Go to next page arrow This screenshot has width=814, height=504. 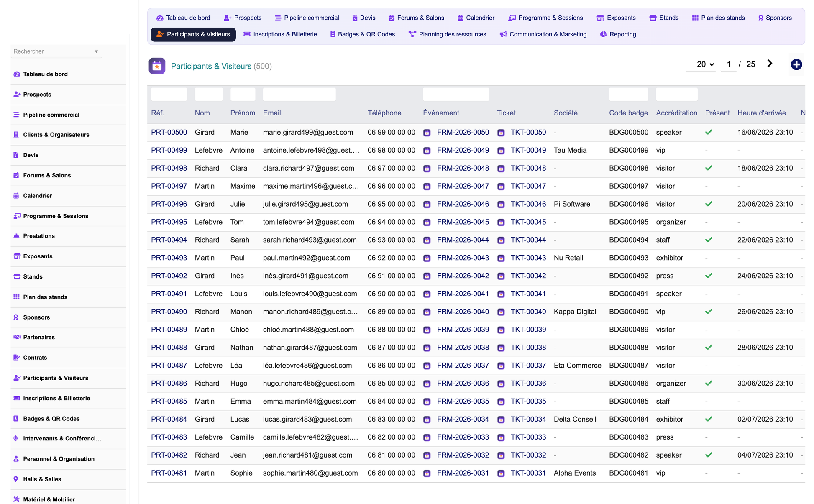[x=770, y=64]
